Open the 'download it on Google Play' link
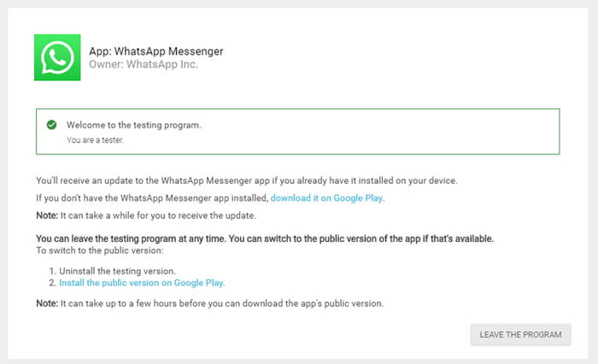The image size is (598, 364). coord(327,198)
